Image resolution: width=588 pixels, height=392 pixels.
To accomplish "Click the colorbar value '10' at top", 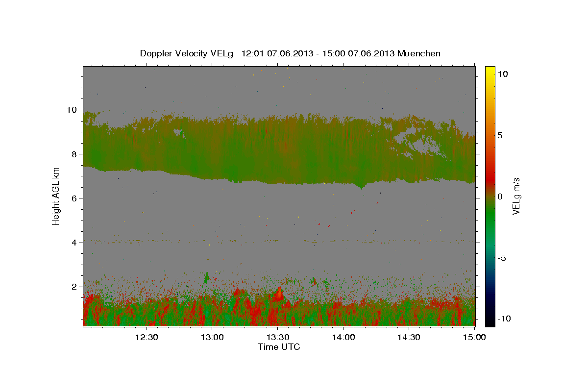I will 503,73.
